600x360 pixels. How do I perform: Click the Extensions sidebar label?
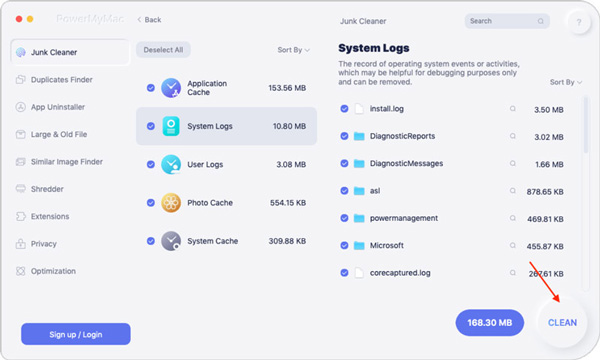50,217
